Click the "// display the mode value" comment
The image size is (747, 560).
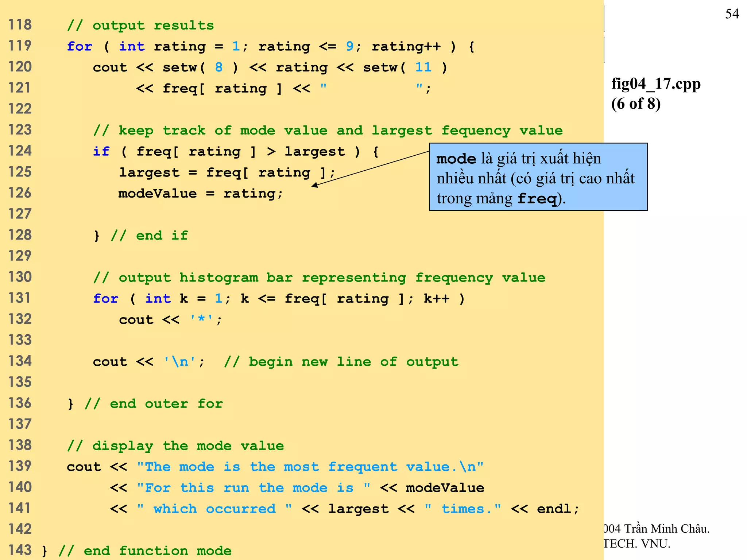pos(175,446)
